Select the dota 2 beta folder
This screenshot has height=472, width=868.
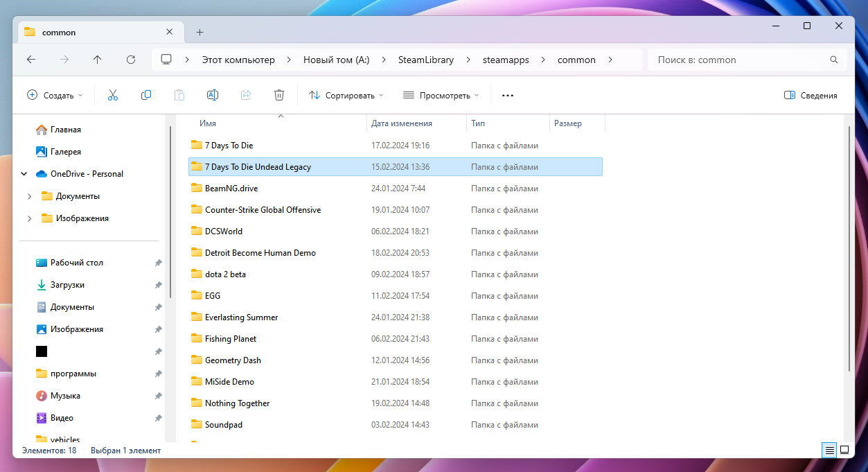396,274
